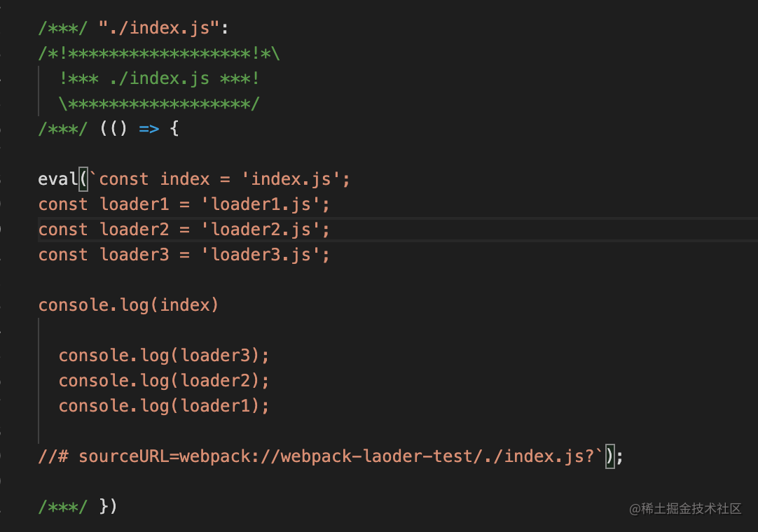
Task: Click the 'loader1.js' string literal
Action: 260,204
